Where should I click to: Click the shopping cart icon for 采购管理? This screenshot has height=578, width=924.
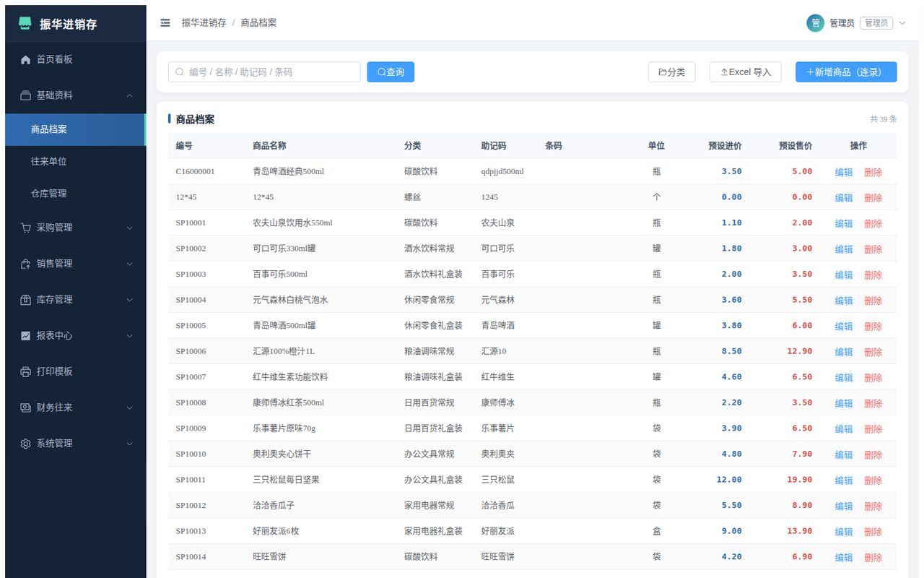click(25, 228)
